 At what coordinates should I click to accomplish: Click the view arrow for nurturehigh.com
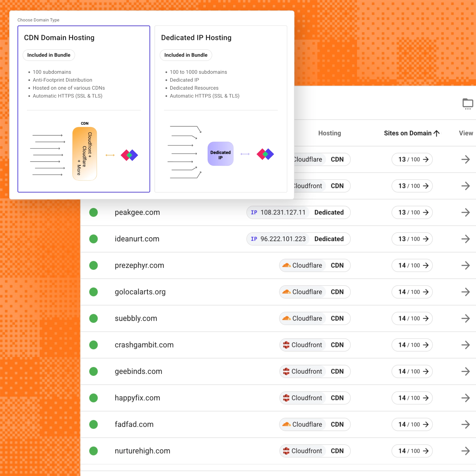pos(465,451)
